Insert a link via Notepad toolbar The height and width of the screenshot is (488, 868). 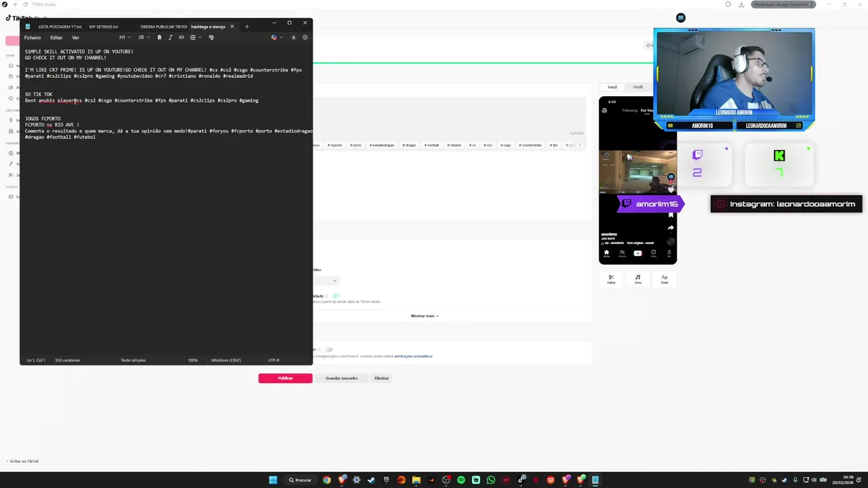pyautogui.click(x=181, y=37)
